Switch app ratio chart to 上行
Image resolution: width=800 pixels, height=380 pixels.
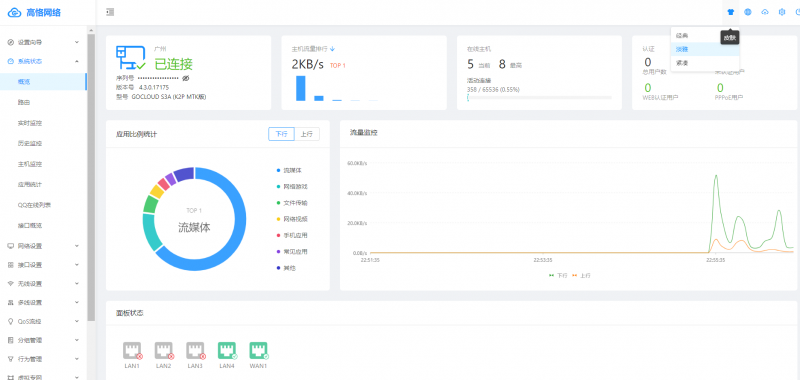(x=307, y=134)
